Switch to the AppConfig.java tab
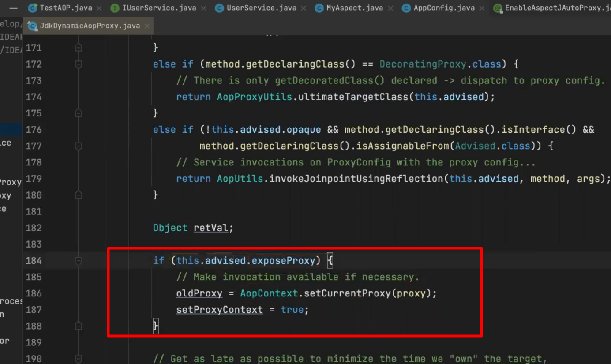 point(443,8)
